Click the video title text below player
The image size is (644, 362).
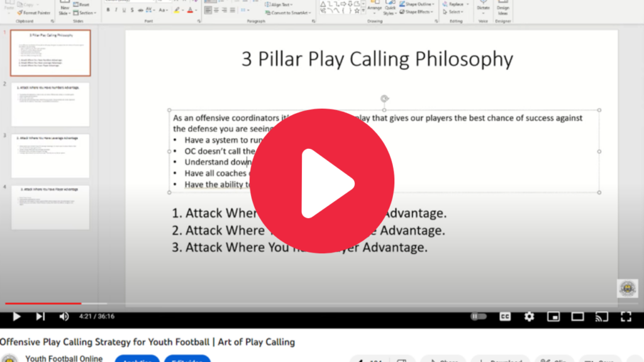147,342
